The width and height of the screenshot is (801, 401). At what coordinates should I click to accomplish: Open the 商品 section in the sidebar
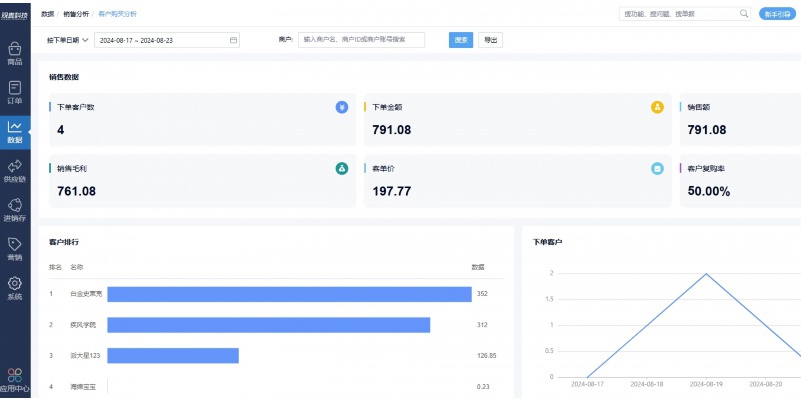(15, 54)
